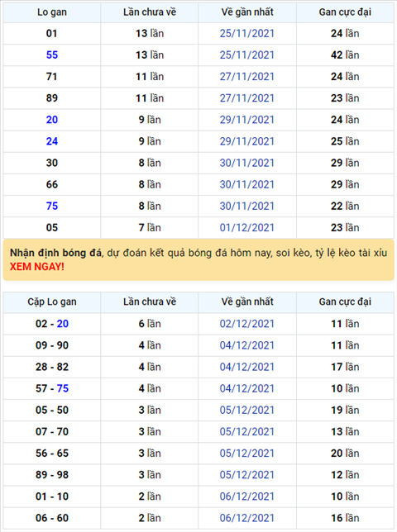Click '25 lần' Gan cực đại value

point(345,141)
